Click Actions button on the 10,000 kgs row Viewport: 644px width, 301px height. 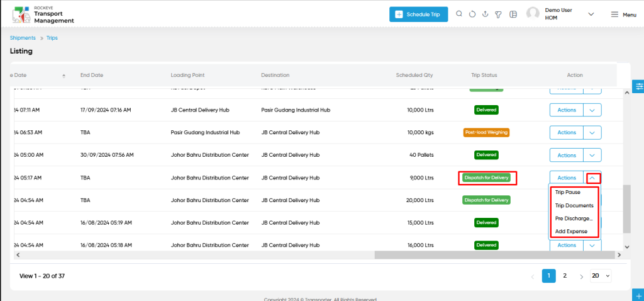[x=567, y=132]
